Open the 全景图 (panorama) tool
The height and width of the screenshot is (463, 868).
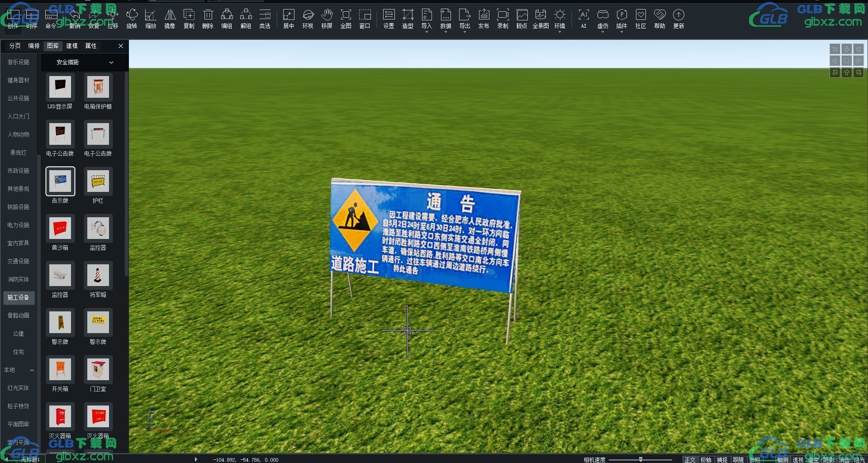[x=541, y=19]
